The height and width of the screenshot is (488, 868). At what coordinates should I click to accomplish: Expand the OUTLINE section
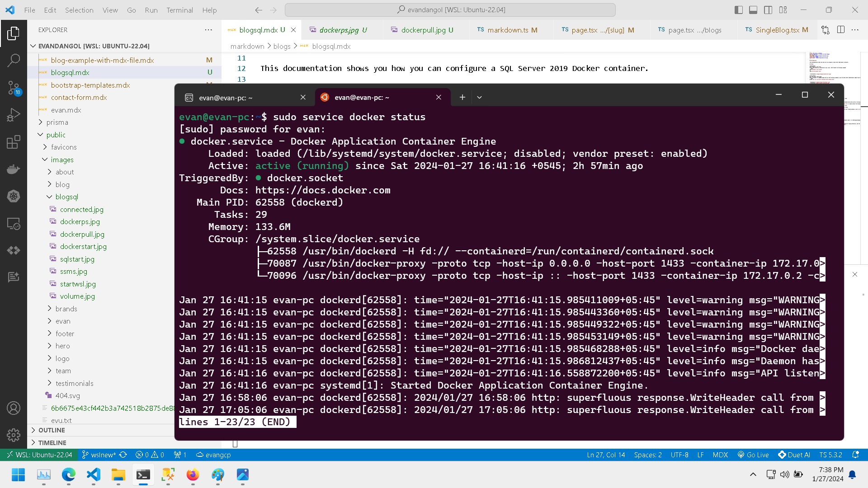coord(52,430)
